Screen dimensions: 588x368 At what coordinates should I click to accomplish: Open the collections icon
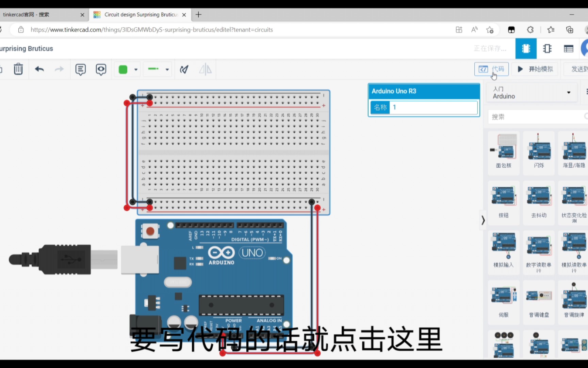(570, 30)
